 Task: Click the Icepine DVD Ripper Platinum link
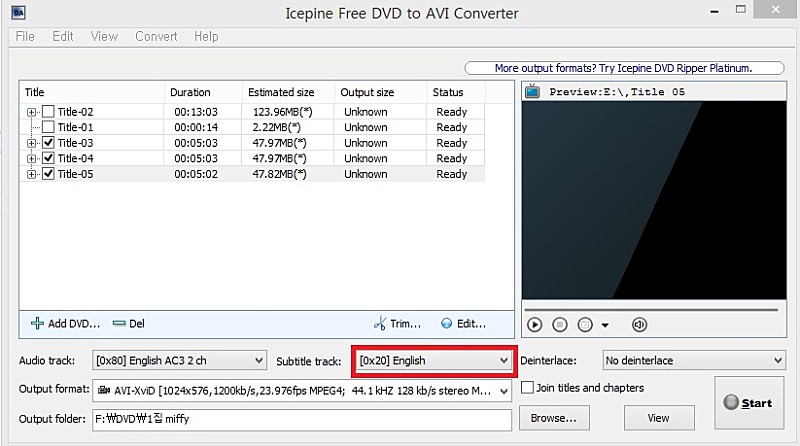pos(624,68)
